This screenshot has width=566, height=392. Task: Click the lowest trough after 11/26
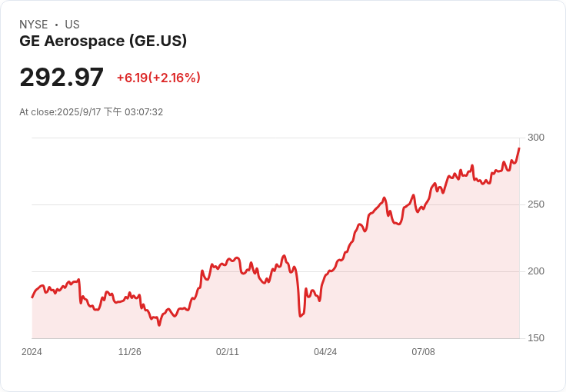click(x=159, y=325)
